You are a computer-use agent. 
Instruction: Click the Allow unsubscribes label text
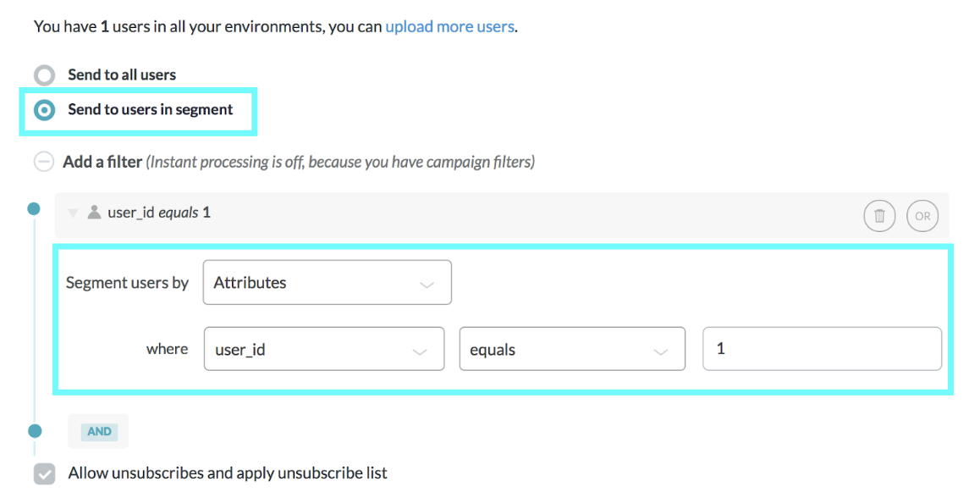click(x=228, y=473)
